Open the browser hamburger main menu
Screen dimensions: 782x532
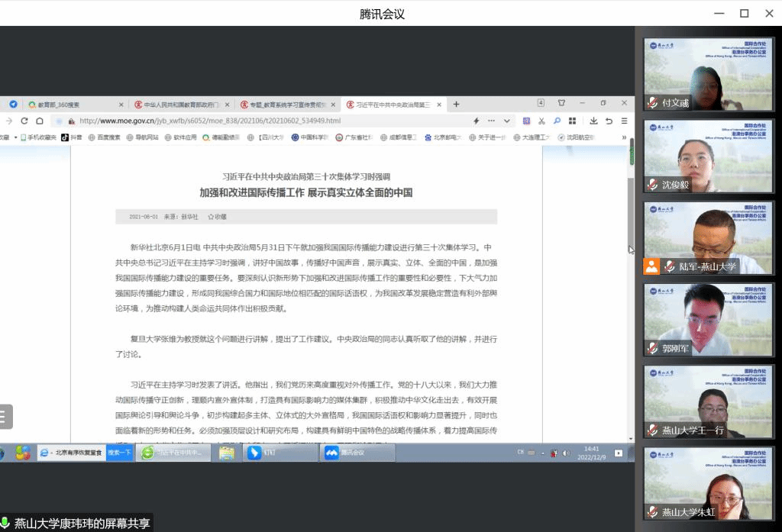coord(624,121)
